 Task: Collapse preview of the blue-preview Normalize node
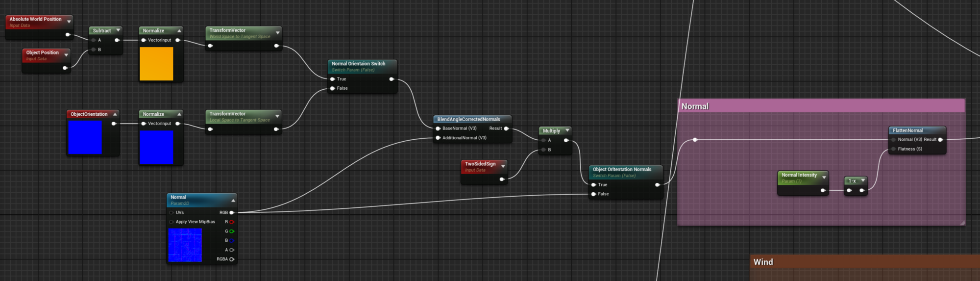179,114
